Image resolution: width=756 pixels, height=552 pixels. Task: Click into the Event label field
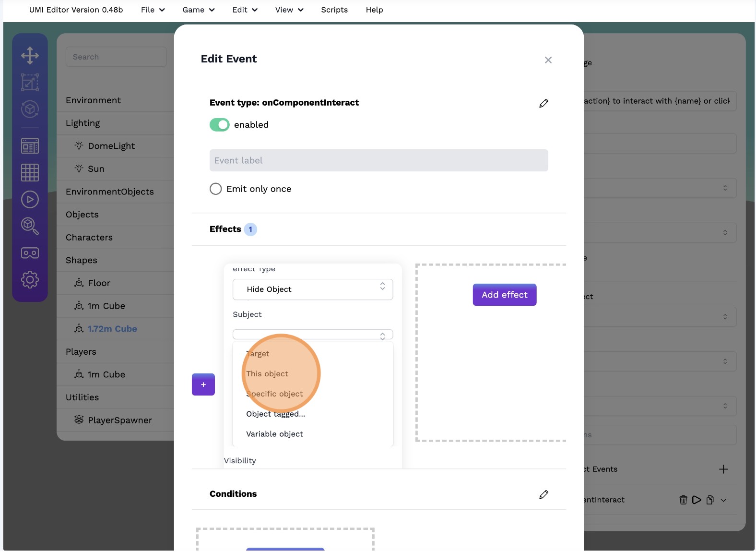click(378, 160)
